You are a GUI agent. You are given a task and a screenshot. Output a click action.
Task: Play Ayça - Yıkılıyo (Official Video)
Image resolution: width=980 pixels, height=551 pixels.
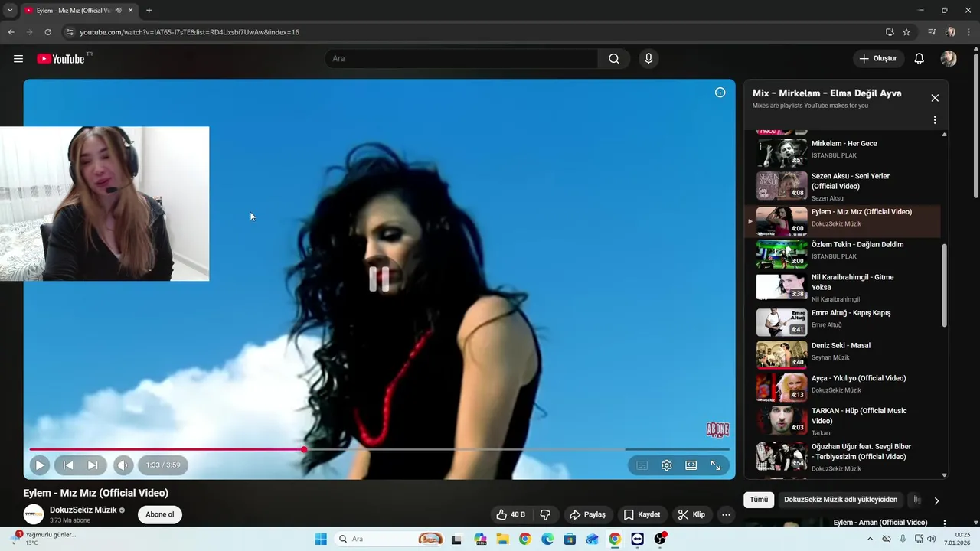[844, 387]
